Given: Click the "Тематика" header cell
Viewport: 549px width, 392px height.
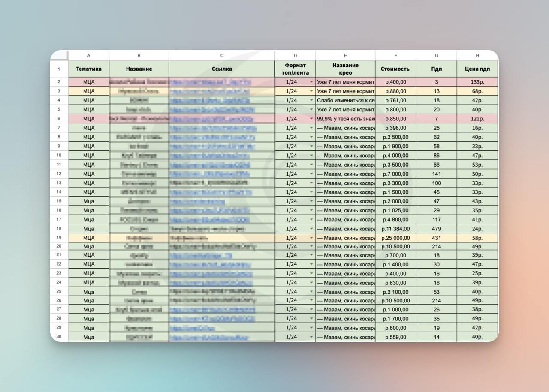Looking at the screenshot, I should click(89, 69).
